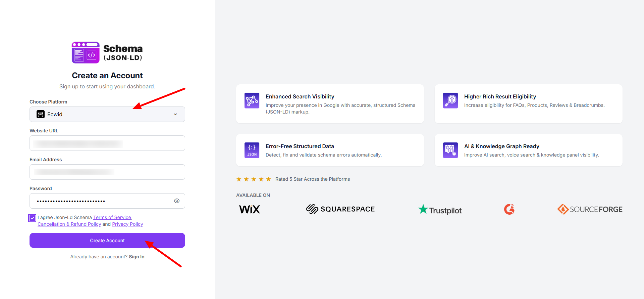Click the Ecwid cart icon in platform field
Viewport: 644px width, 299px height.
tap(41, 114)
